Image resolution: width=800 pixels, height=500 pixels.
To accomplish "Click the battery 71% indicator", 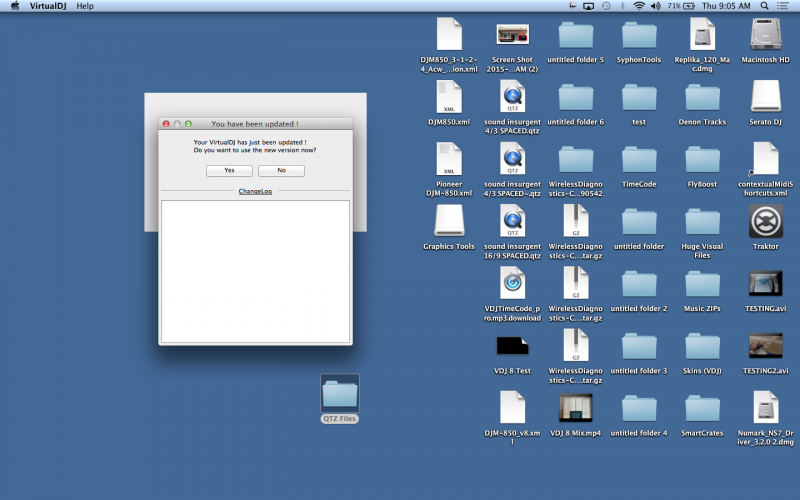I will pyautogui.click(x=681, y=6).
